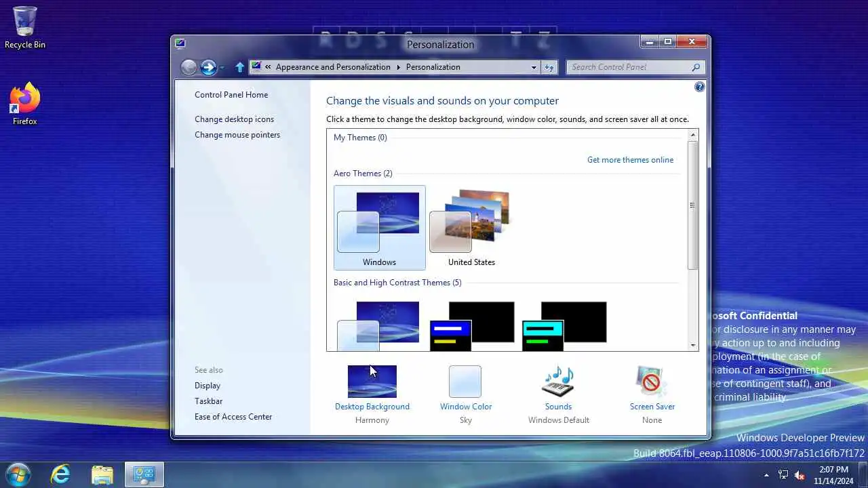Click the address bar location icon
The height and width of the screenshot is (488, 868).
tap(256, 66)
